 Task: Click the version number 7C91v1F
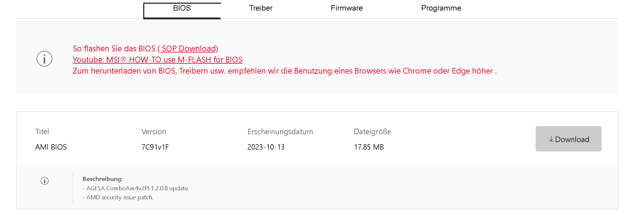[155, 147]
